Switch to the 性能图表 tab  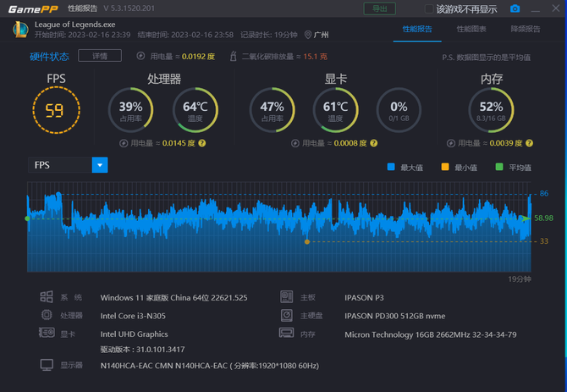471,29
